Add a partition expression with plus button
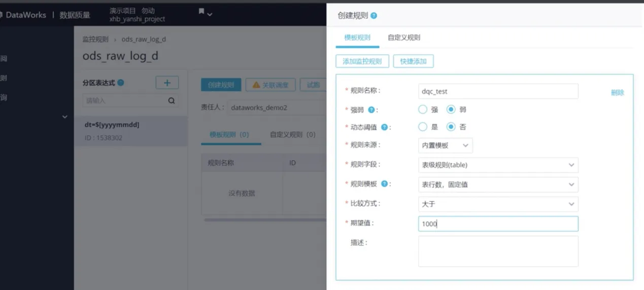644x290 pixels. point(167,83)
